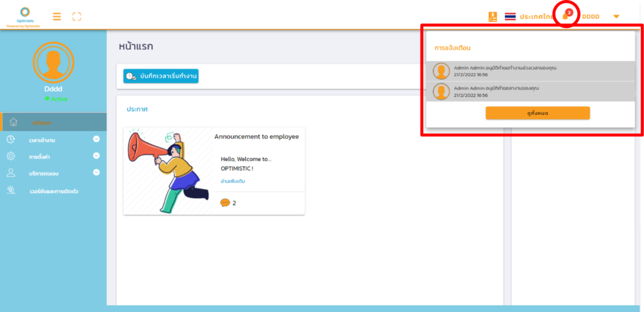
Task: Click the person icon for บริการตนเอง
Action: [x=11, y=172]
